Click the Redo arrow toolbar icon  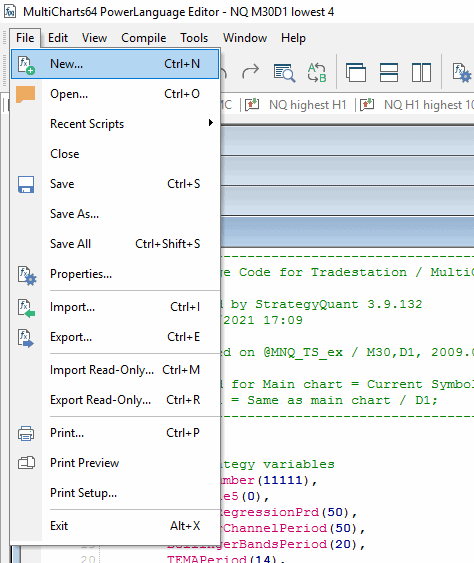point(250,72)
